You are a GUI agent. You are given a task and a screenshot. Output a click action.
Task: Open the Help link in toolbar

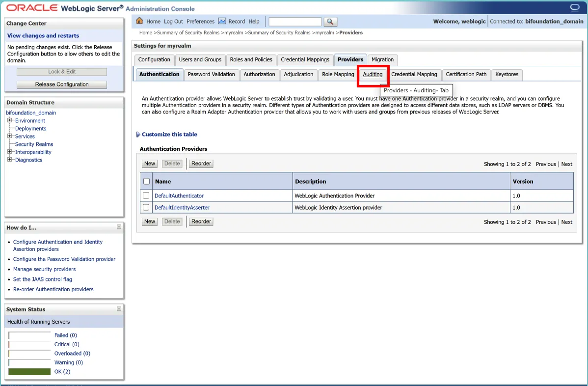254,22
